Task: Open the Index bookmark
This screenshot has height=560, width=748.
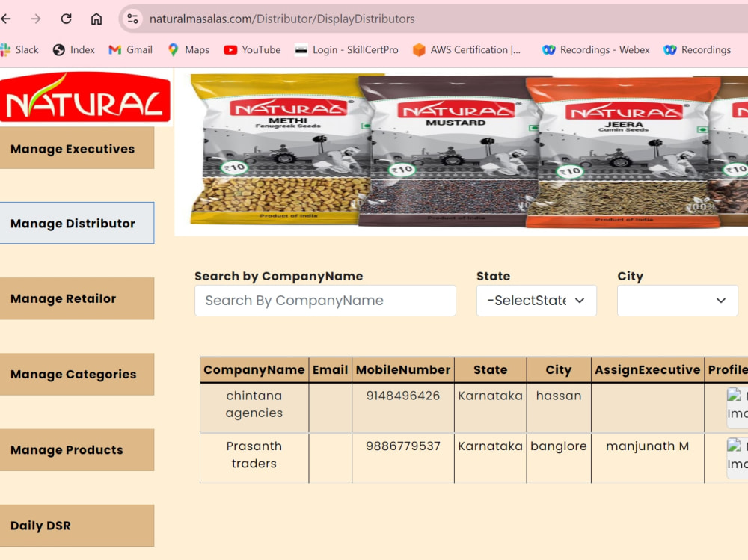Action: click(74, 49)
